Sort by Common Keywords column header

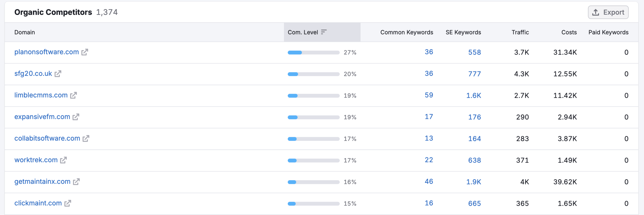click(407, 32)
